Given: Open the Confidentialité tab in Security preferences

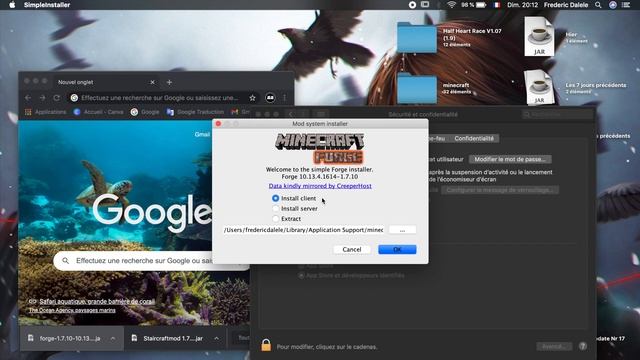Looking at the screenshot, I should pos(474,138).
